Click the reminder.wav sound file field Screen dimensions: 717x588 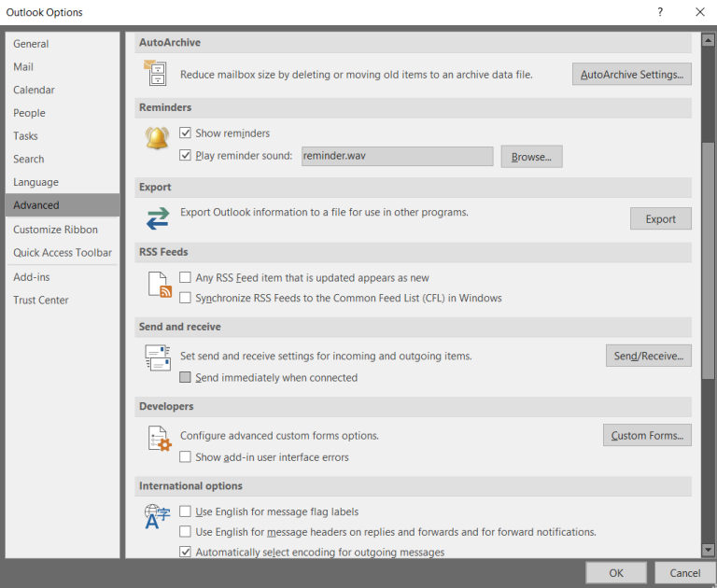pos(397,156)
